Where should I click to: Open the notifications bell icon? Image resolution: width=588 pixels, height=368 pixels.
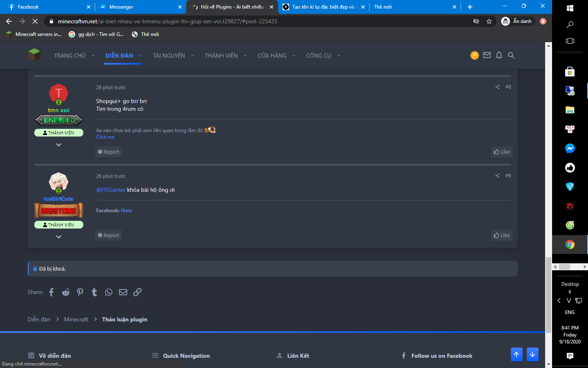(x=499, y=55)
